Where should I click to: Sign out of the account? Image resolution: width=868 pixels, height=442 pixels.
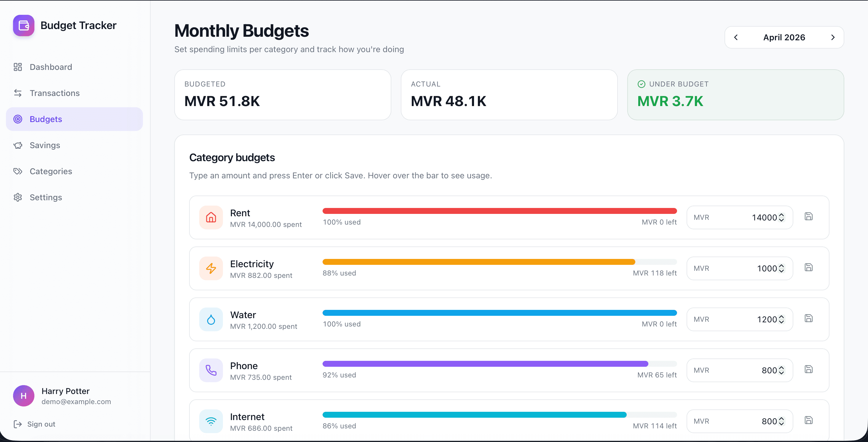pos(34,424)
